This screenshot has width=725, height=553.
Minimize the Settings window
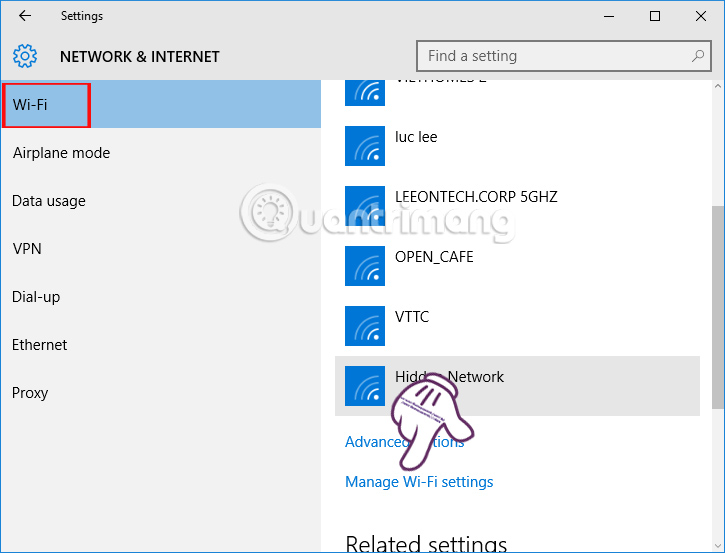[609, 16]
